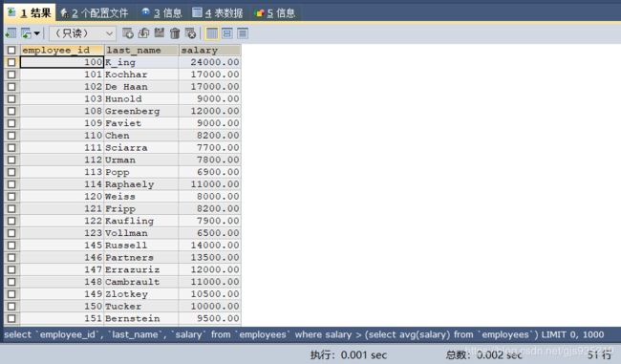Switch to text view mode

tap(243, 33)
